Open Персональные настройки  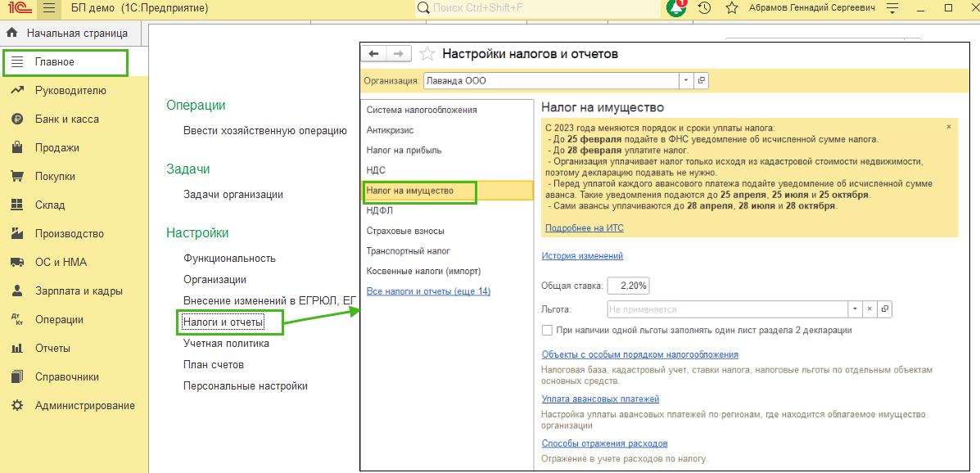point(246,385)
